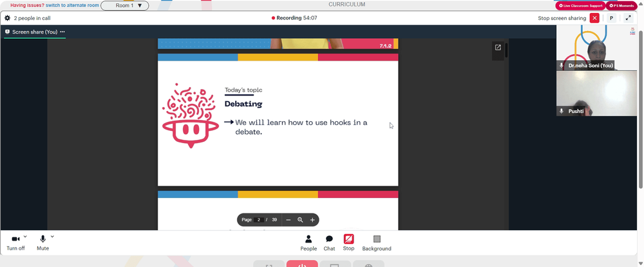This screenshot has width=644, height=267.
Task: Open the Room 1 dropdown
Action: pos(125,6)
